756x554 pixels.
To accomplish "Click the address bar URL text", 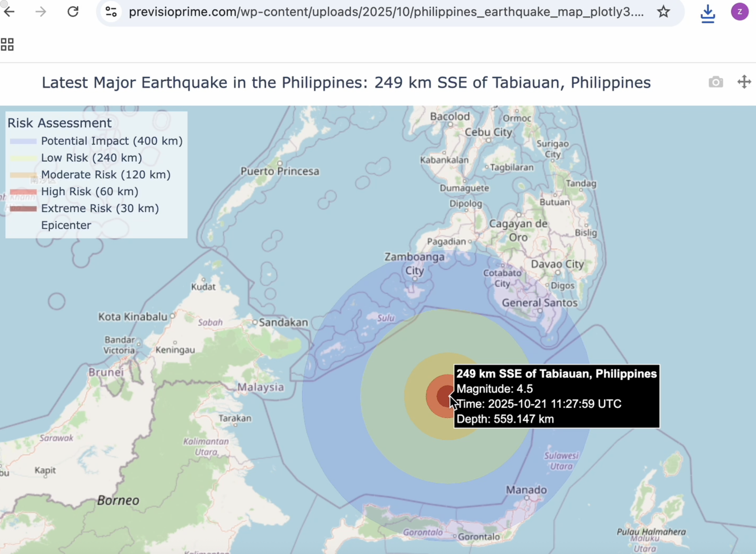I will coord(386,12).
